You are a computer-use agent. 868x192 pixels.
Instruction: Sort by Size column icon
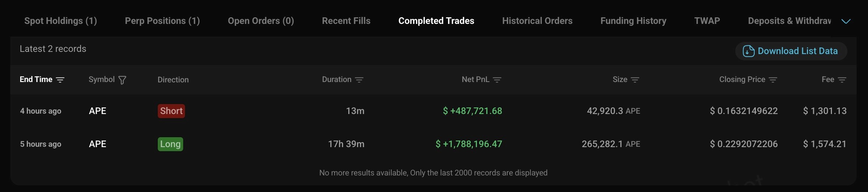click(635, 80)
